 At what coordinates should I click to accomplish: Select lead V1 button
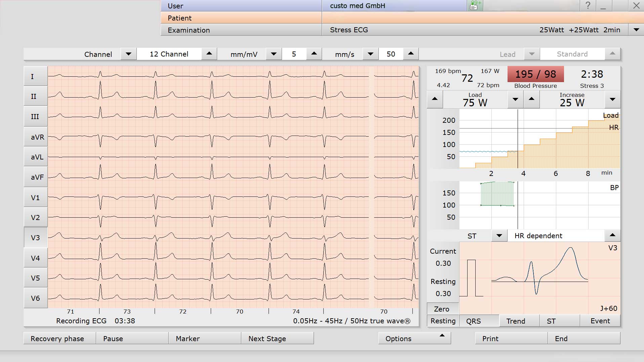[x=35, y=197]
